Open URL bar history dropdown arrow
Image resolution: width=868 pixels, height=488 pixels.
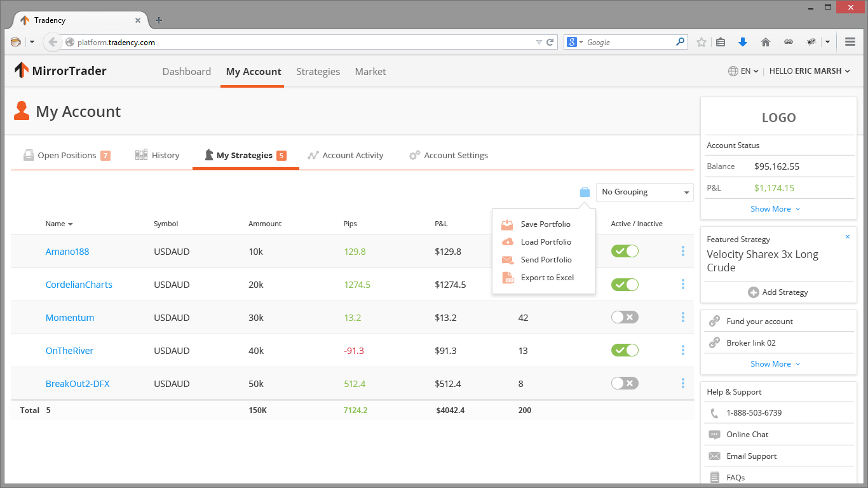[x=539, y=42]
